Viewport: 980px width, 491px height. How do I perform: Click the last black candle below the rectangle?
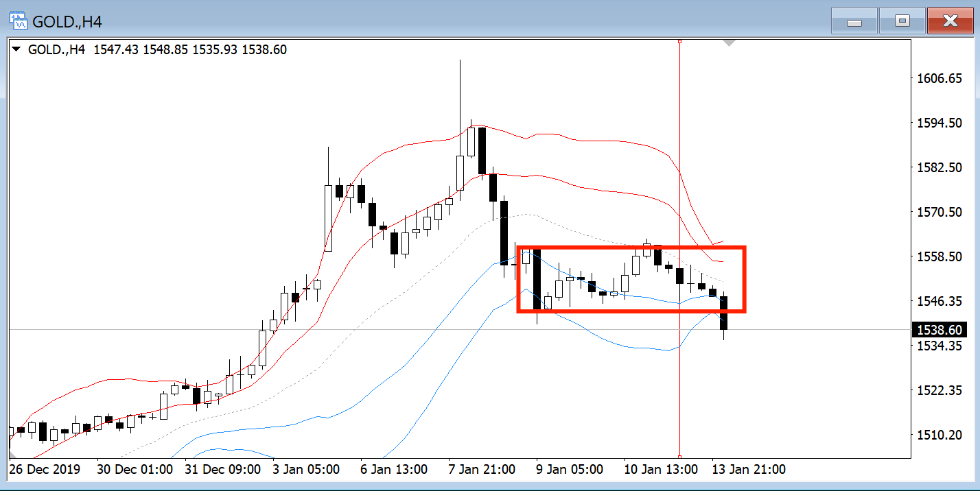coord(723,313)
